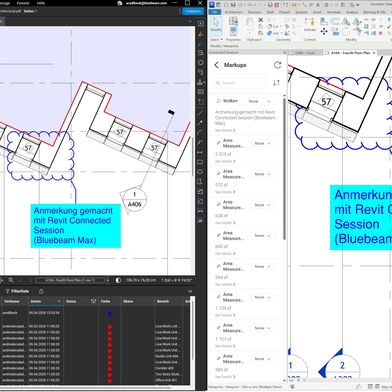Select the Move tool in the Modify panel
The width and height of the screenshot is (392, 392).
pyautogui.click(x=324, y=31)
